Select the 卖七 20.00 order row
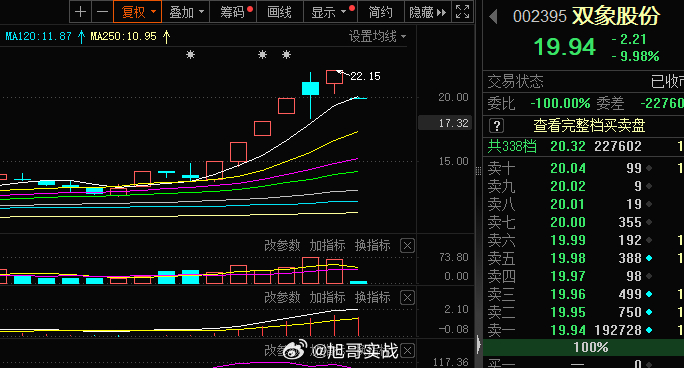Viewport: 684px width, 368px height. [x=583, y=222]
